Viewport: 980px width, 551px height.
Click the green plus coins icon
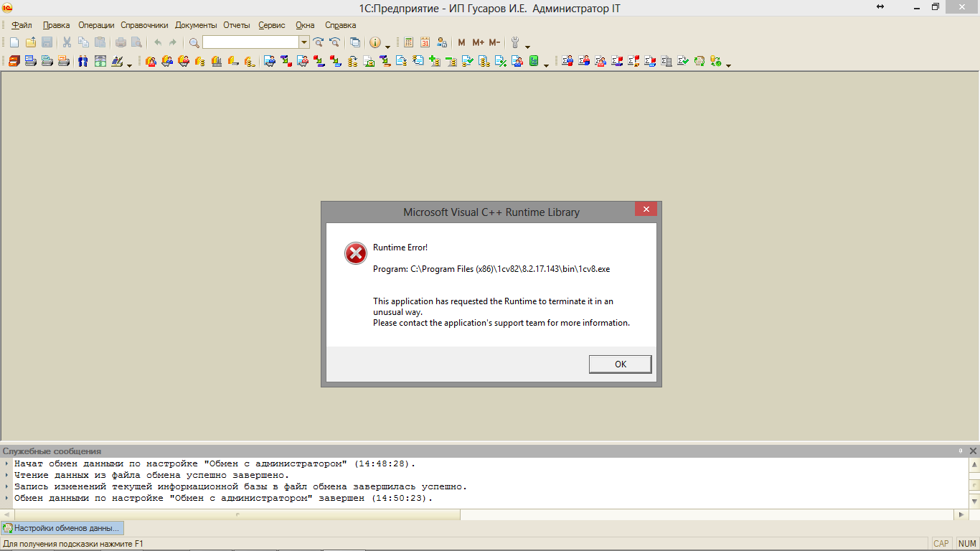point(435,61)
